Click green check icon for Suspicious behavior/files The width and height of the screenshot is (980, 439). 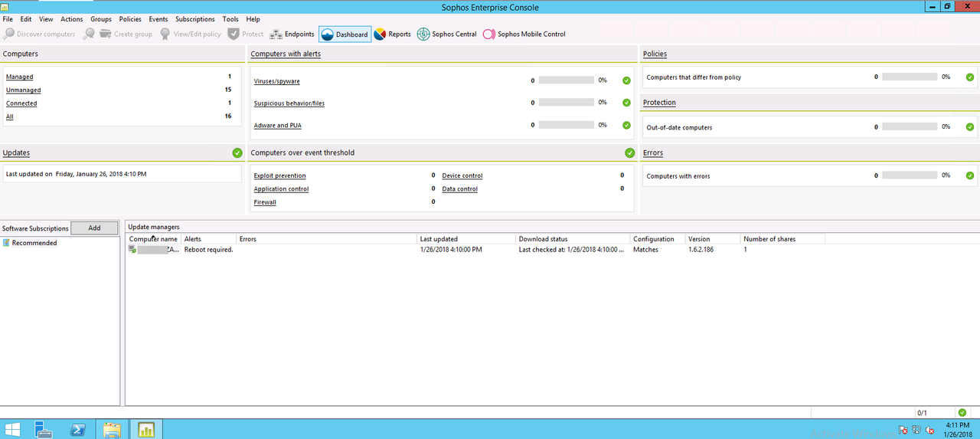pos(626,103)
